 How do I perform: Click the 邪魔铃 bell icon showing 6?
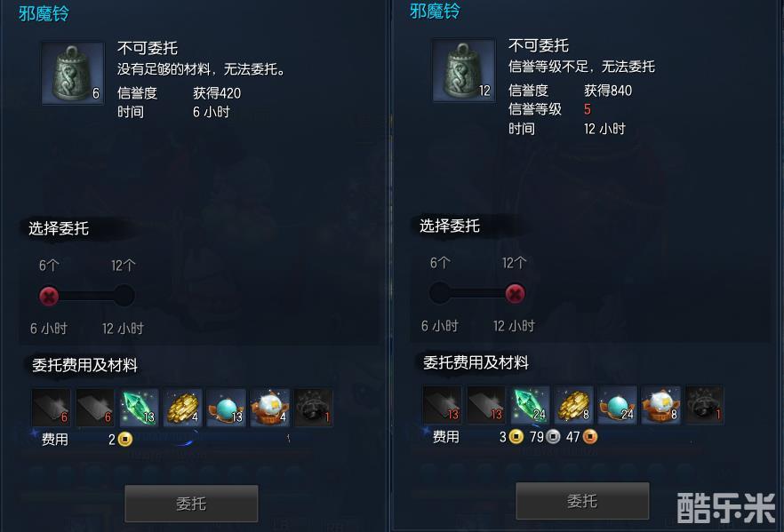click(73, 73)
